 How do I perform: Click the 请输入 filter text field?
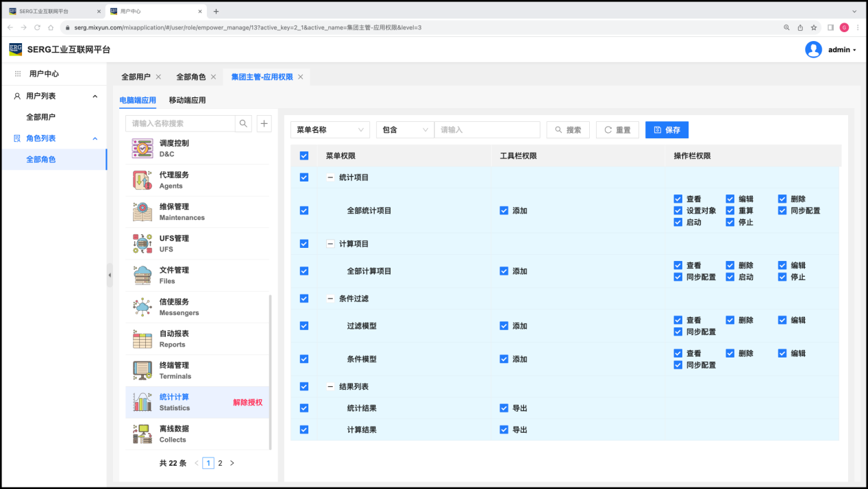pyautogui.click(x=487, y=130)
